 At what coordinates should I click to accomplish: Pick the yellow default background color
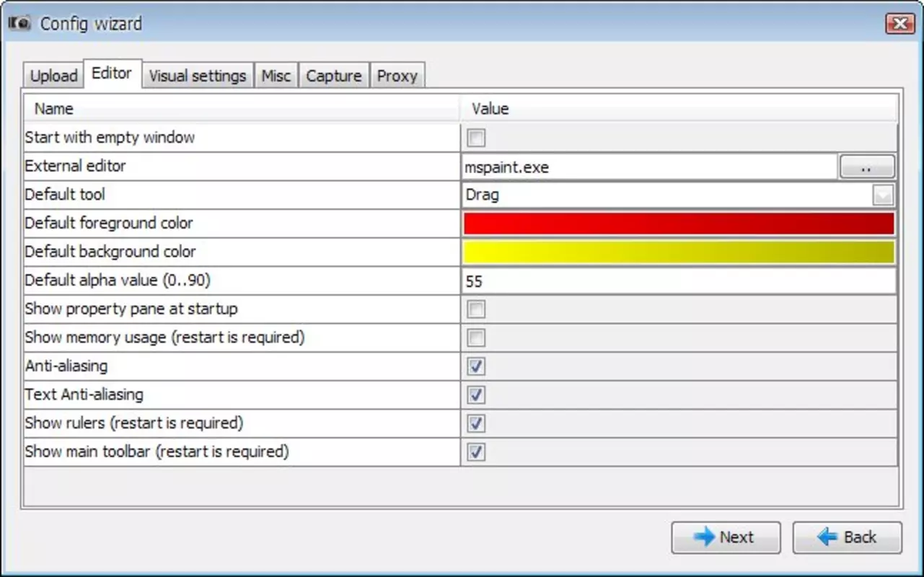pos(679,252)
